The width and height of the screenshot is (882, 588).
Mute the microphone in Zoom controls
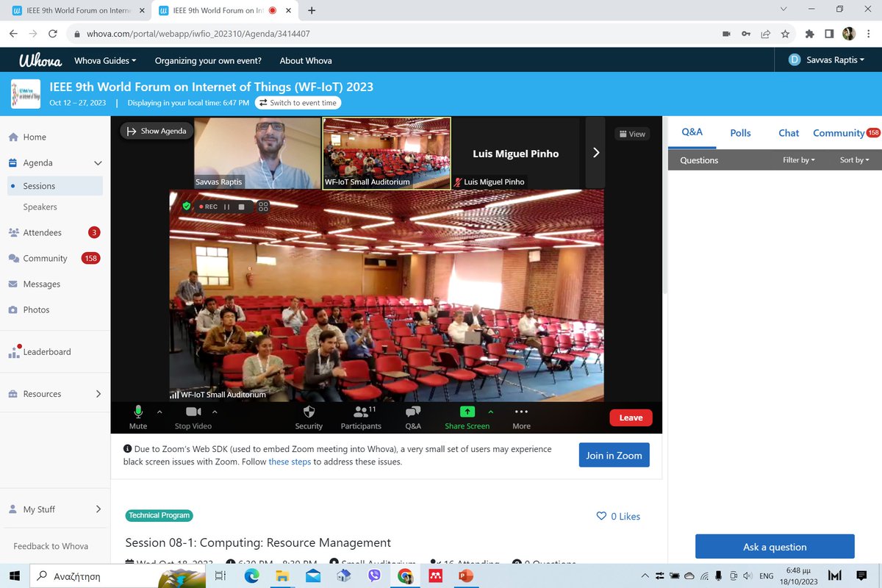click(x=137, y=417)
